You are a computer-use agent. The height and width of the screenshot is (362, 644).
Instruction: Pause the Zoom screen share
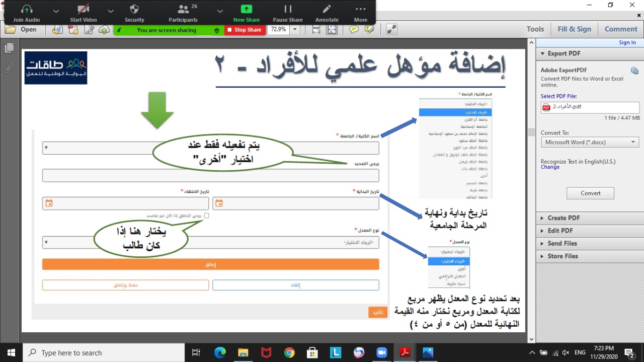[x=288, y=13]
